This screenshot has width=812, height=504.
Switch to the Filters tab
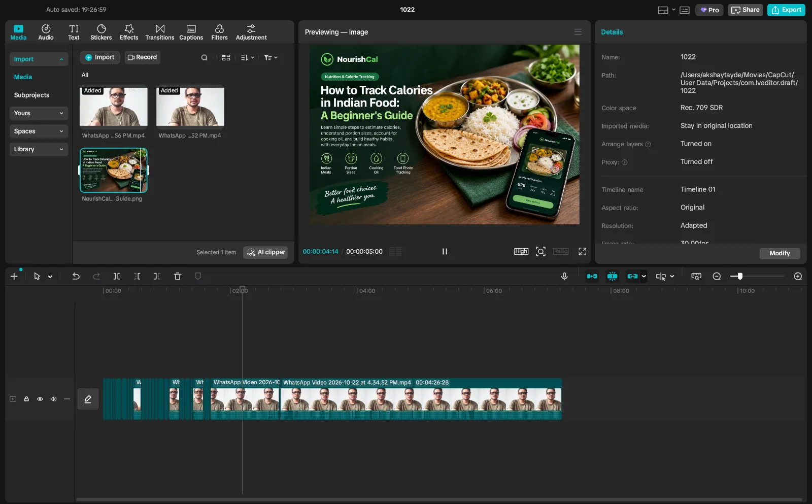click(219, 32)
